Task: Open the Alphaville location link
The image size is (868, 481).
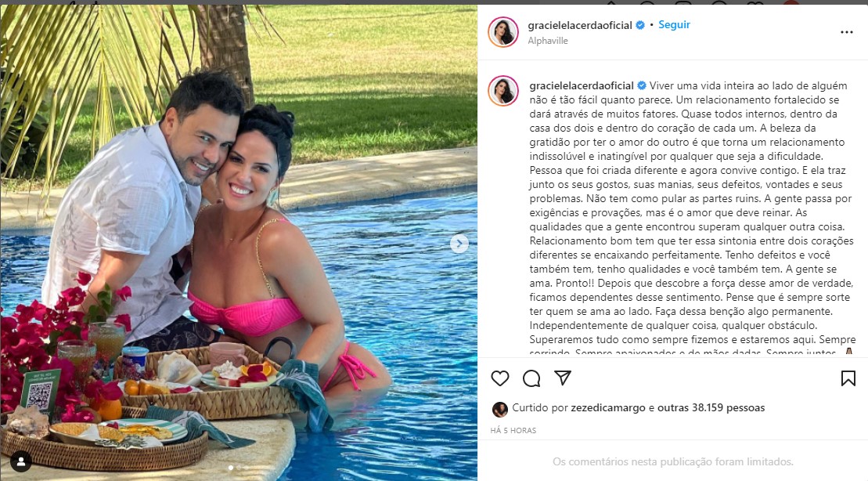Action: click(547, 41)
